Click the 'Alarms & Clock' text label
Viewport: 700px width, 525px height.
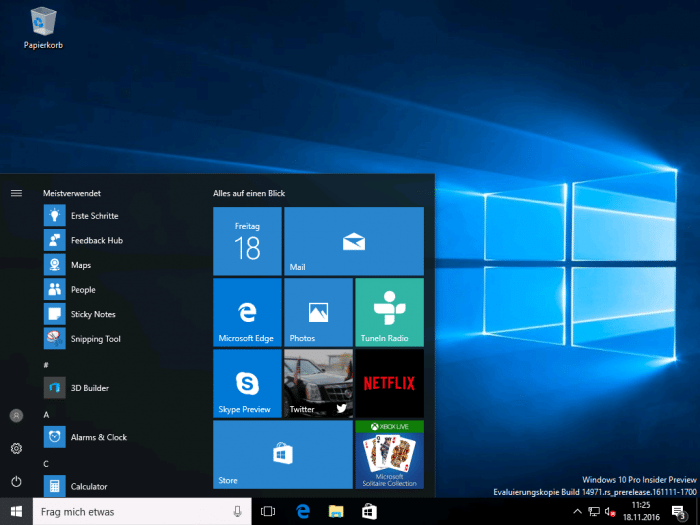[99, 437]
